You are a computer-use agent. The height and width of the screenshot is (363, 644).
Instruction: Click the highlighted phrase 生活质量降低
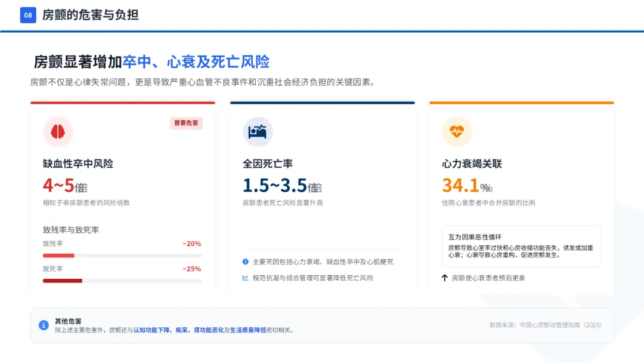pos(248,330)
